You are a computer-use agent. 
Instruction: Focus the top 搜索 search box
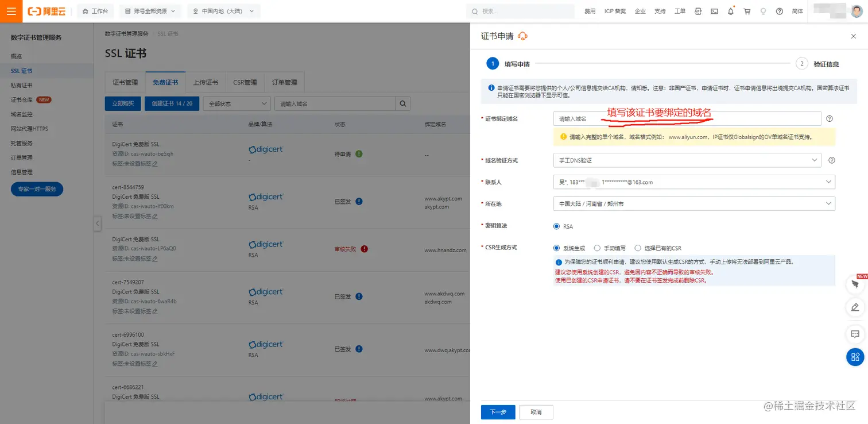pyautogui.click(x=520, y=11)
